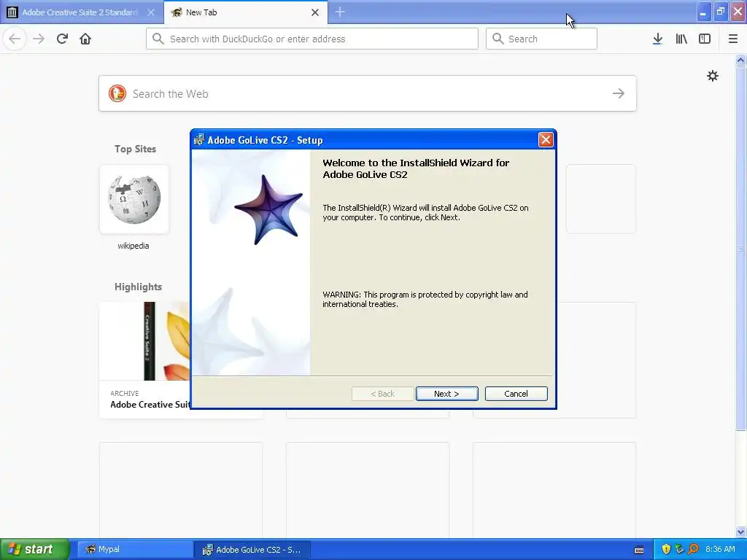This screenshot has width=747, height=560.
Task: Click the wikipedia label under tile
Action: click(133, 246)
